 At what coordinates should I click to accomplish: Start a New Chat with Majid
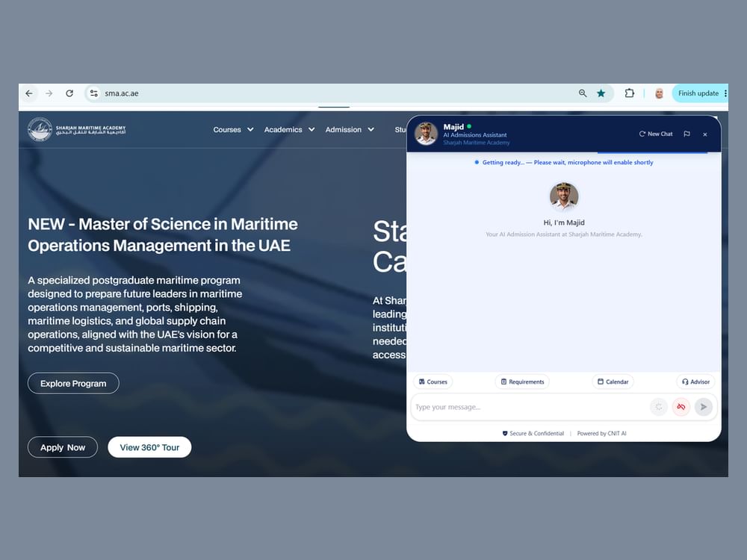[656, 134]
